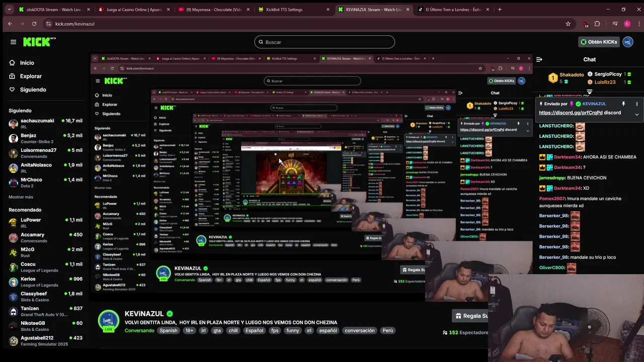Select the 18+ tag

pyautogui.click(x=189, y=330)
